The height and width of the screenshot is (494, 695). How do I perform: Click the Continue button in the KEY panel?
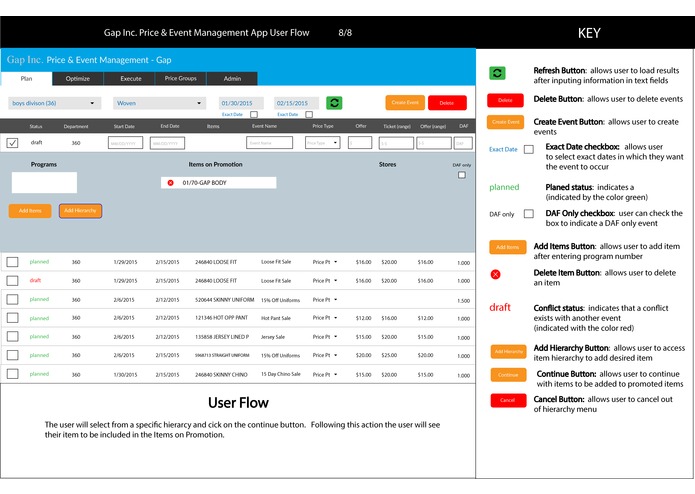coord(508,375)
